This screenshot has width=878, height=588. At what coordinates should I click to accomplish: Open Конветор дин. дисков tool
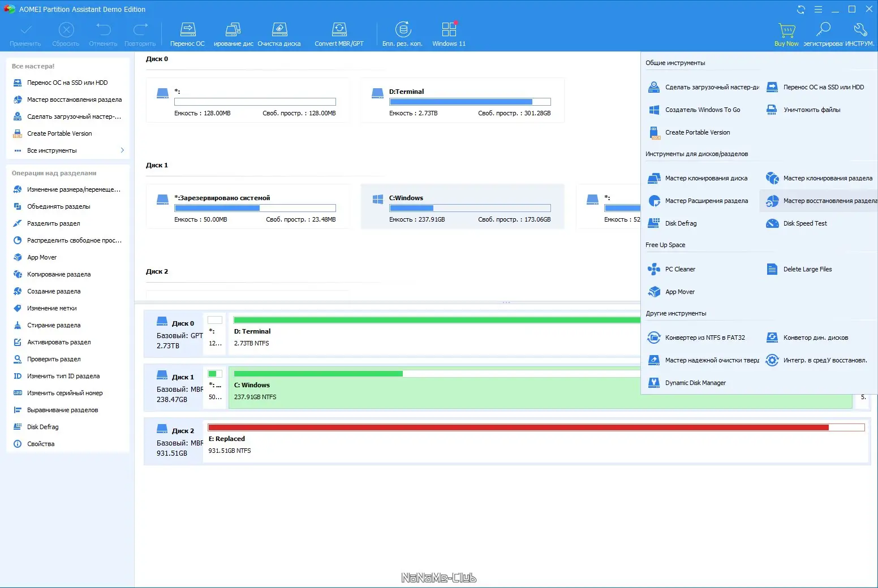point(807,338)
